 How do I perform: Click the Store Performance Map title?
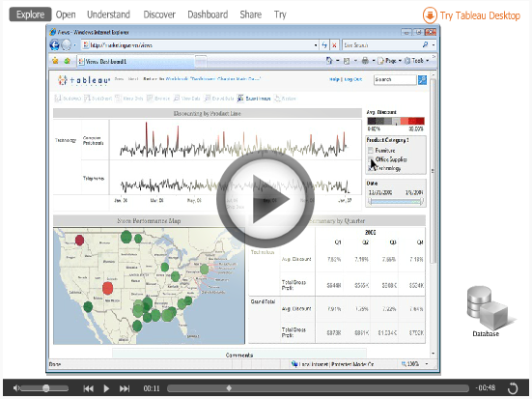[x=149, y=221]
